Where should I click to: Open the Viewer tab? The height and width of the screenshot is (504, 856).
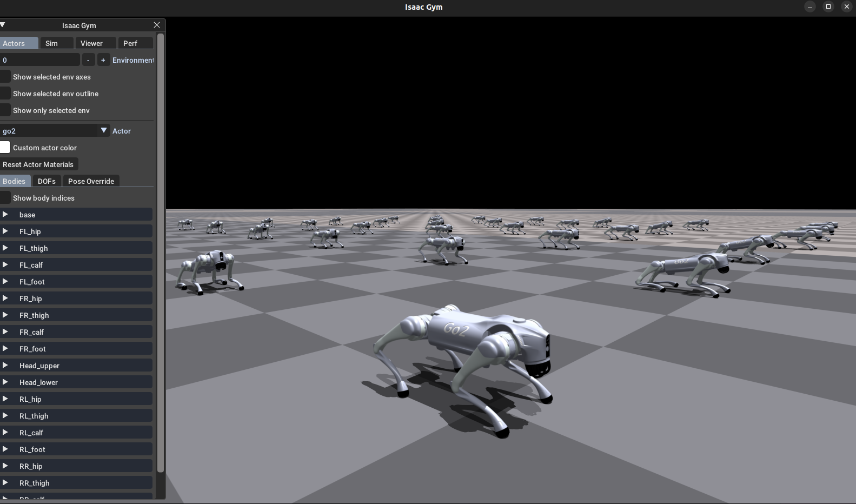(x=96, y=43)
